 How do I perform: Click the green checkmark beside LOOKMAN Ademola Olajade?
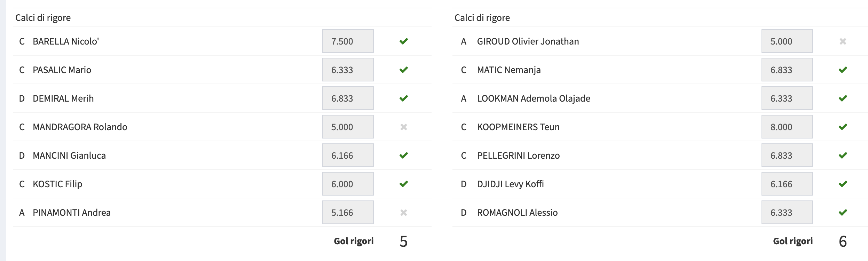843,98
